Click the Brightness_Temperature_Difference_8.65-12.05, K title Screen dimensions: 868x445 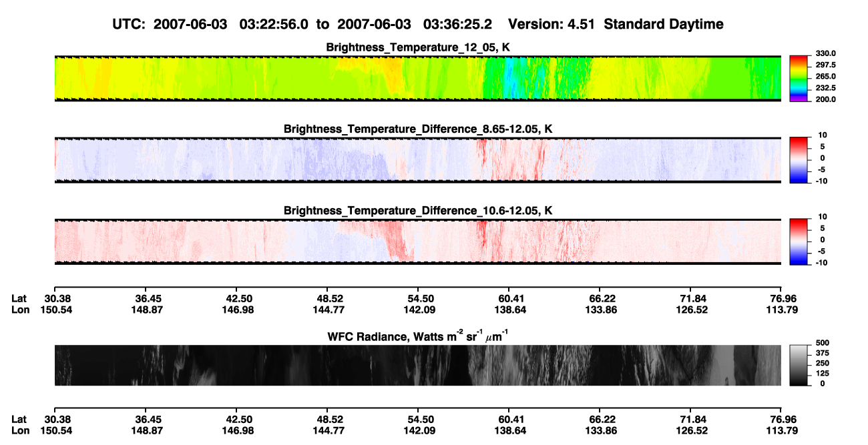coord(418,129)
